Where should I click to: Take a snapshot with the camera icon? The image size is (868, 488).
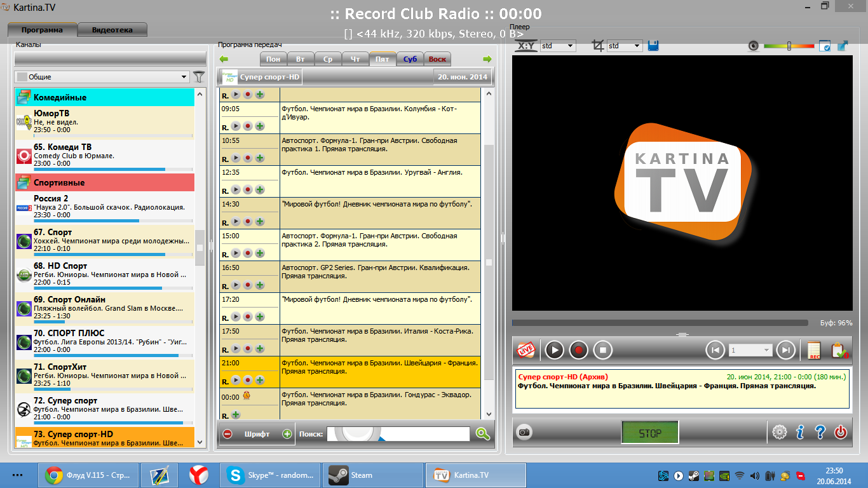(x=524, y=432)
